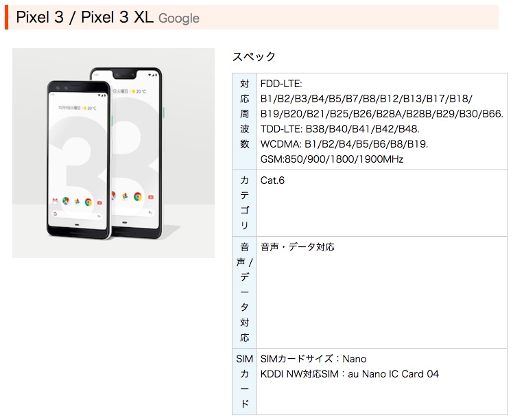The height and width of the screenshot is (420, 513).
Task: Click the スペック section title
Action: (x=254, y=57)
